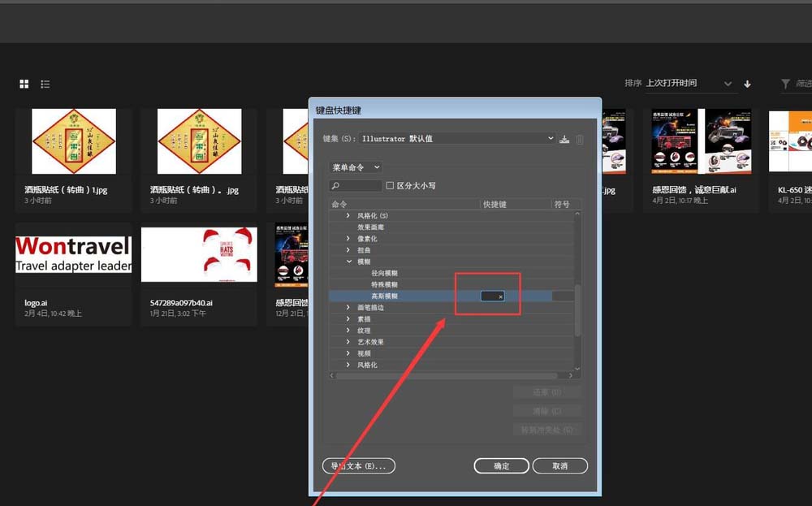
Task: Collapse the 模糊 category
Action: pyautogui.click(x=349, y=262)
